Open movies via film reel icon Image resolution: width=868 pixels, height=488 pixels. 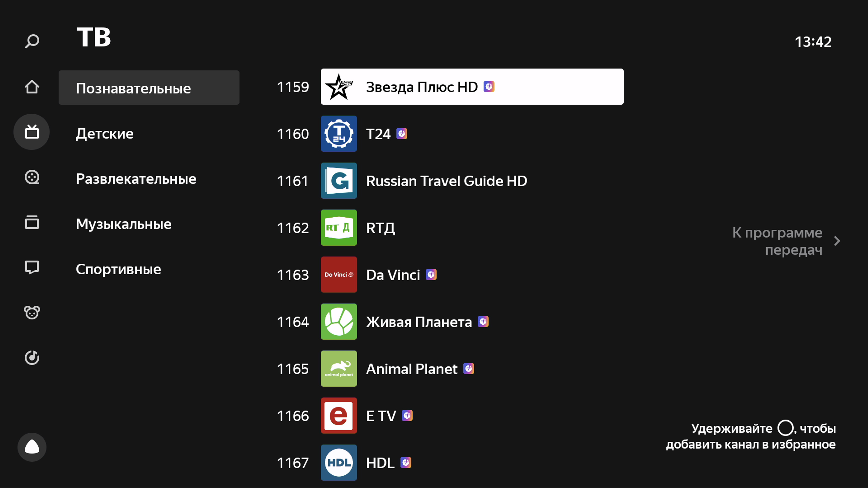(32, 177)
